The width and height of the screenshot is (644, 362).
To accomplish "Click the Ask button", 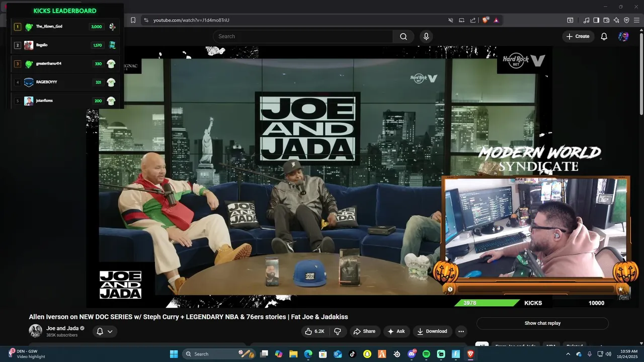I will pos(396,331).
